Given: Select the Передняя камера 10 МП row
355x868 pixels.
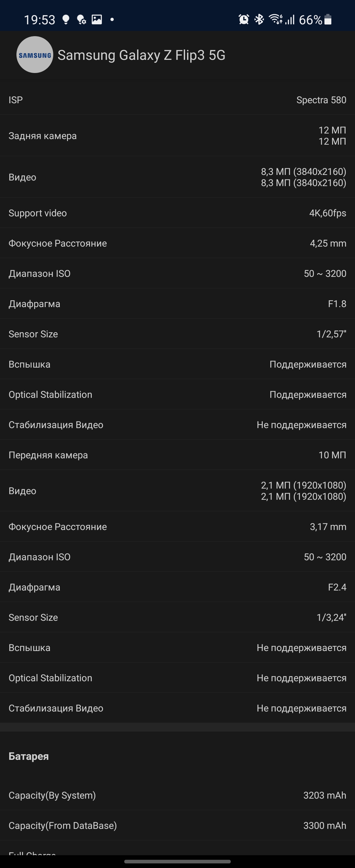Looking at the screenshot, I should [x=177, y=455].
